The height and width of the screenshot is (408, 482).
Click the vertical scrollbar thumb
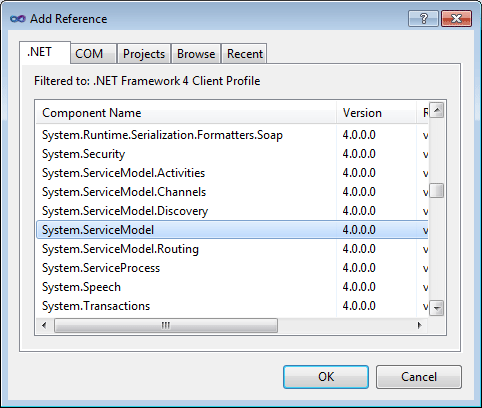(x=437, y=191)
